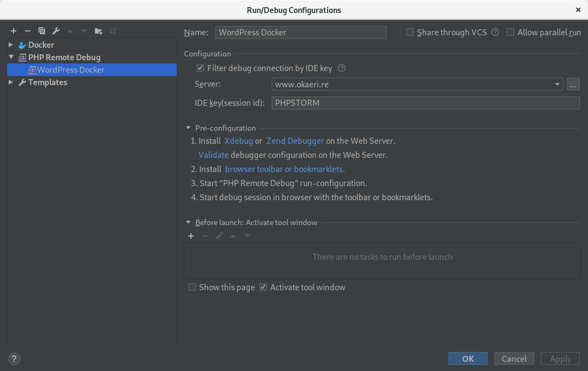Open help for Share through VCS

[x=495, y=32]
